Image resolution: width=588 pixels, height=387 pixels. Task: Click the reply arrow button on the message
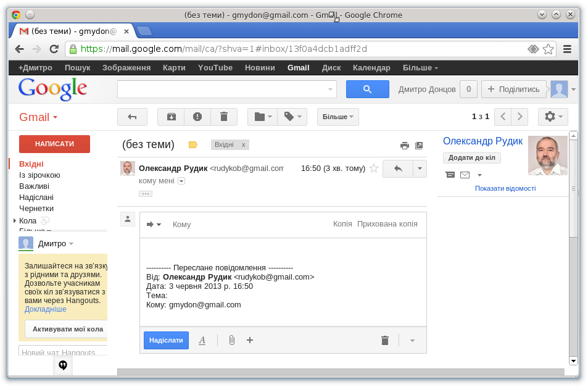point(398,169)
